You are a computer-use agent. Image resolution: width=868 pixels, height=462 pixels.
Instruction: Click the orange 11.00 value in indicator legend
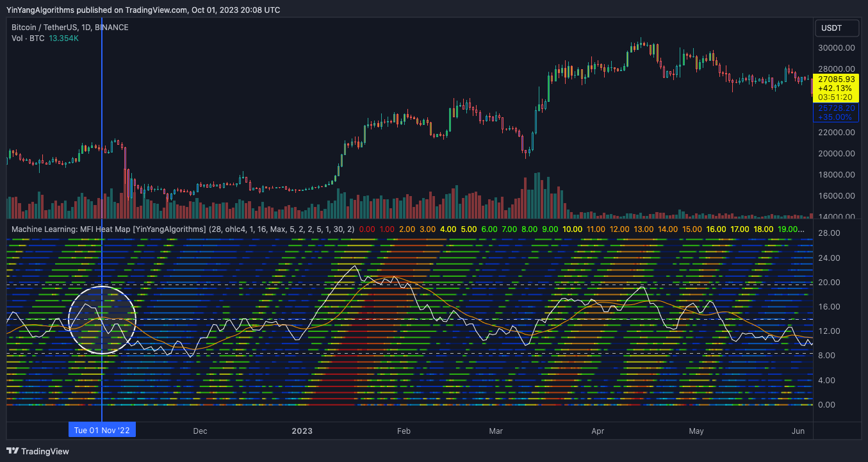(x=596, y=229)
